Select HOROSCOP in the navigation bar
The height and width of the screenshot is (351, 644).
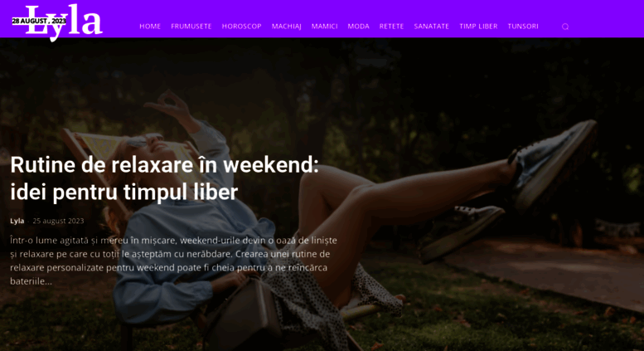pyautogui.click(x=241, y=27)
